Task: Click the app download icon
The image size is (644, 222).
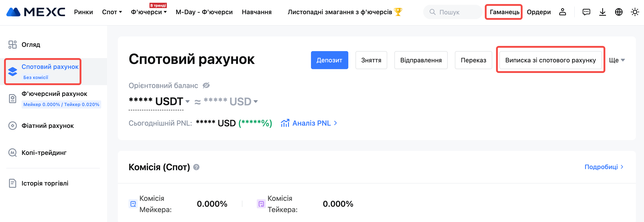Action: point(602,12)
